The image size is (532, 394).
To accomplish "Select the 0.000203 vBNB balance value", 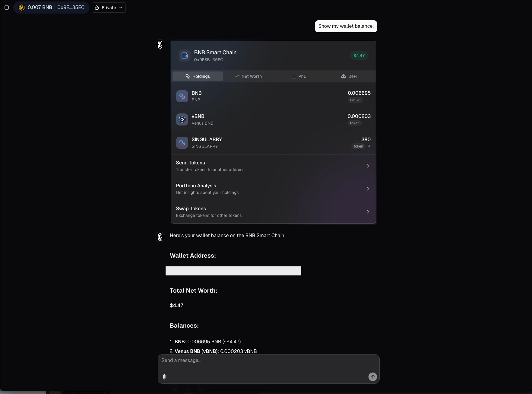I will pyautogui.click(x=359, y=116).
